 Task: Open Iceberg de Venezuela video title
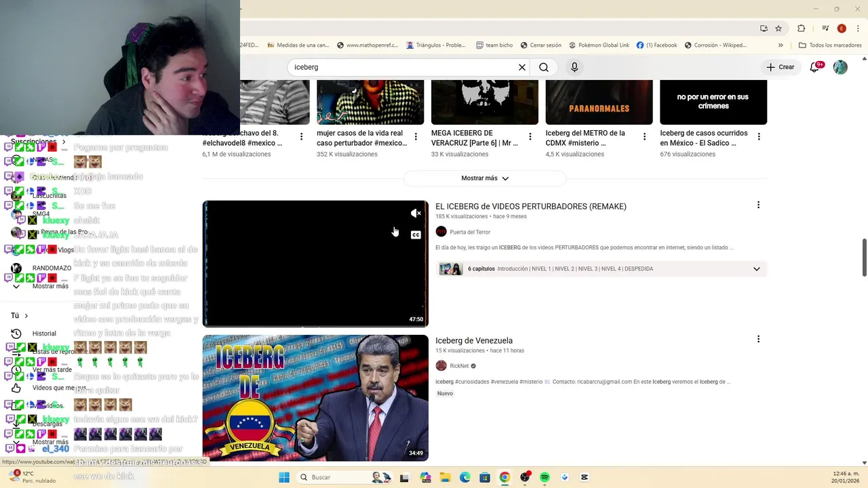click(x=474, y=340)
